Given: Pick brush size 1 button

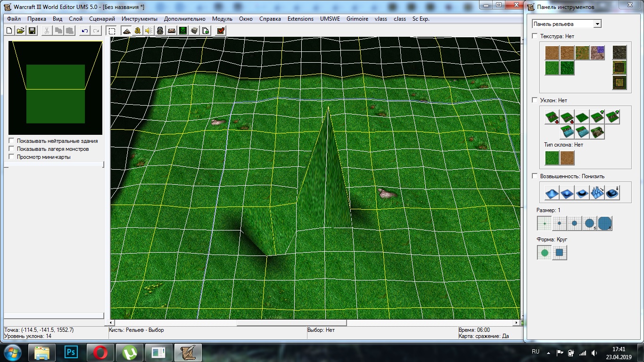Looking at the screenshot, I should 545,223.
